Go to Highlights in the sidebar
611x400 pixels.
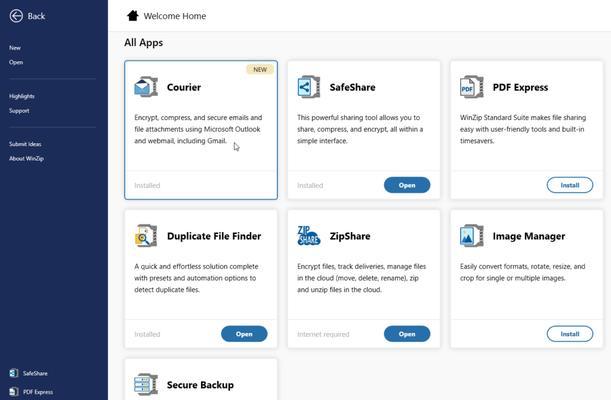click(x=22, y=96)
